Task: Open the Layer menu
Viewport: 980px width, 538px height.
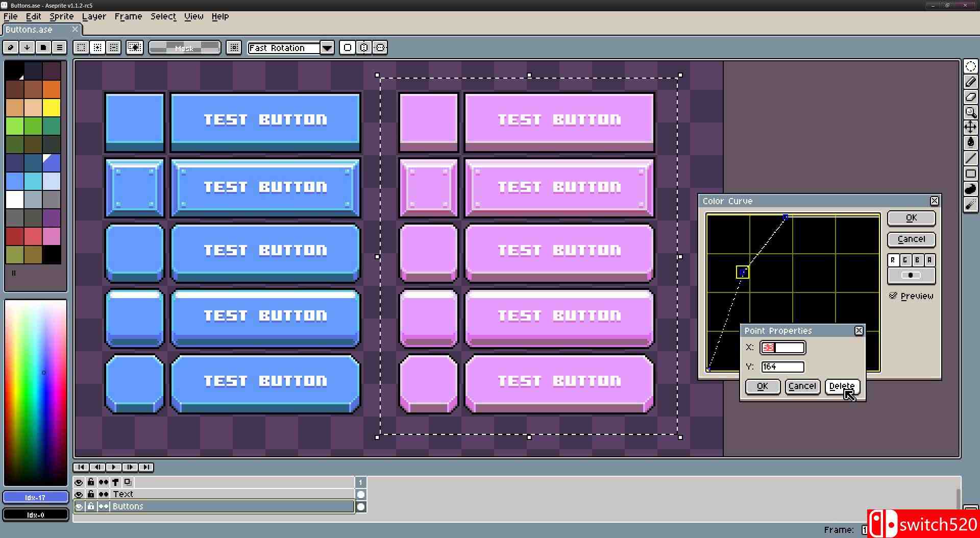Action: tap(94, 16)
